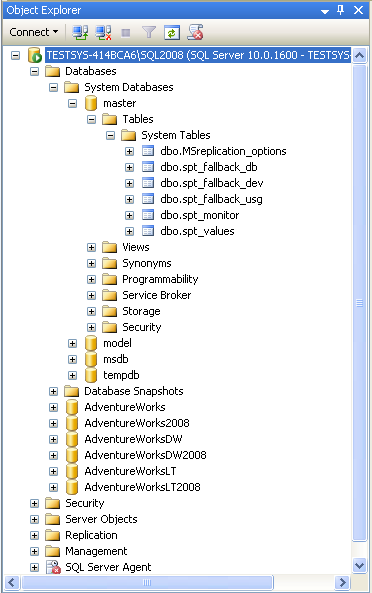This screenshot has height=593, width=372.
Task: Expand the Database Snapshots folder
Action: tap(54, 391)
